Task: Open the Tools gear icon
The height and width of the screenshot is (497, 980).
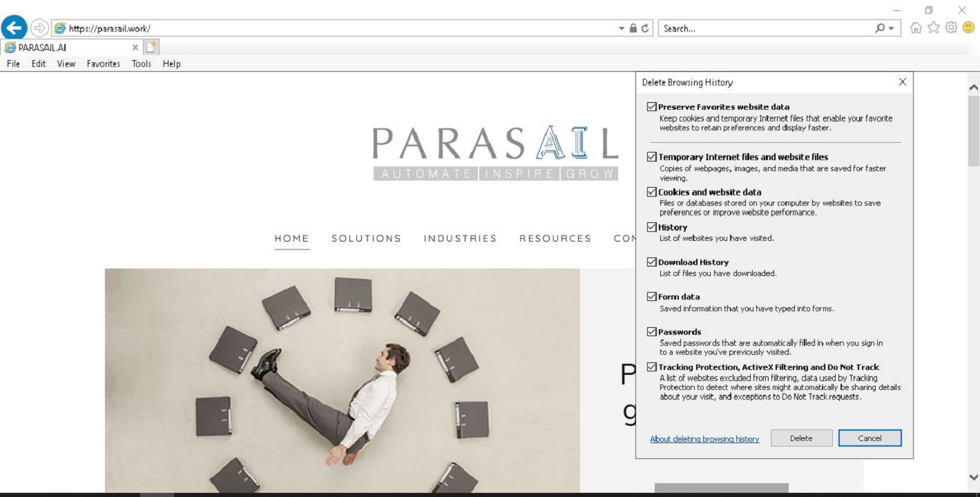Action: click(x=951, y=28)
